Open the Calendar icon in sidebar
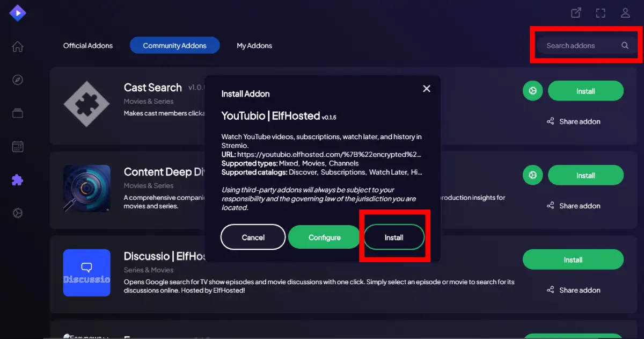The image size is (644, 339). coord(18,146)
